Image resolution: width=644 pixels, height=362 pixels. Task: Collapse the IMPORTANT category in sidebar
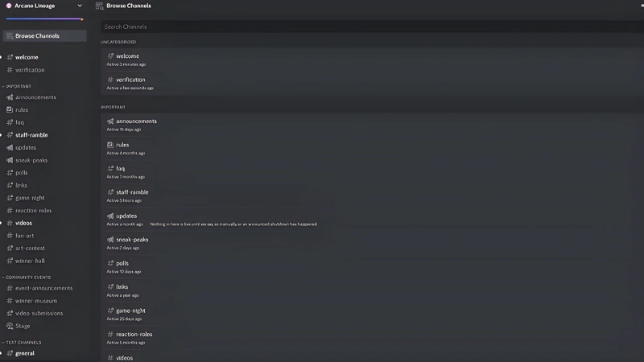tap(16, 87)
